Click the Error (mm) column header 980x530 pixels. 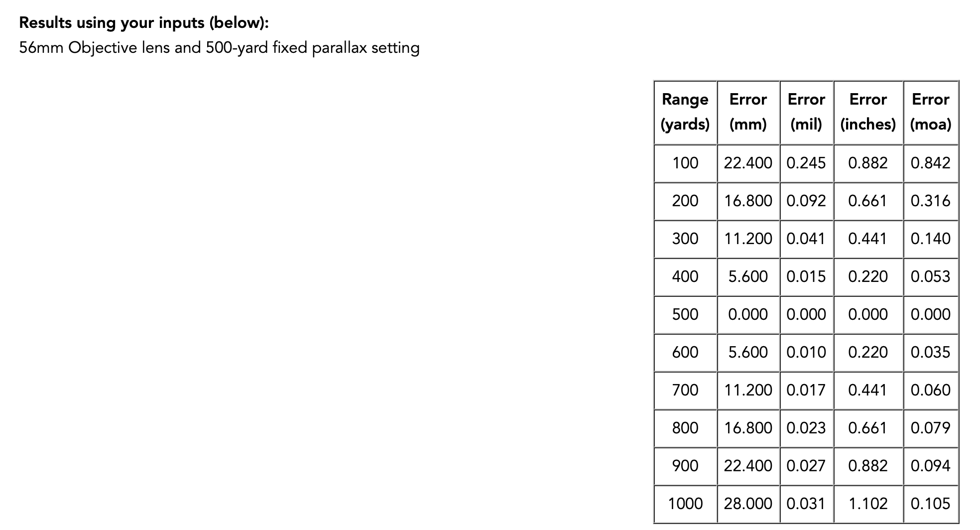click(748, 112)
